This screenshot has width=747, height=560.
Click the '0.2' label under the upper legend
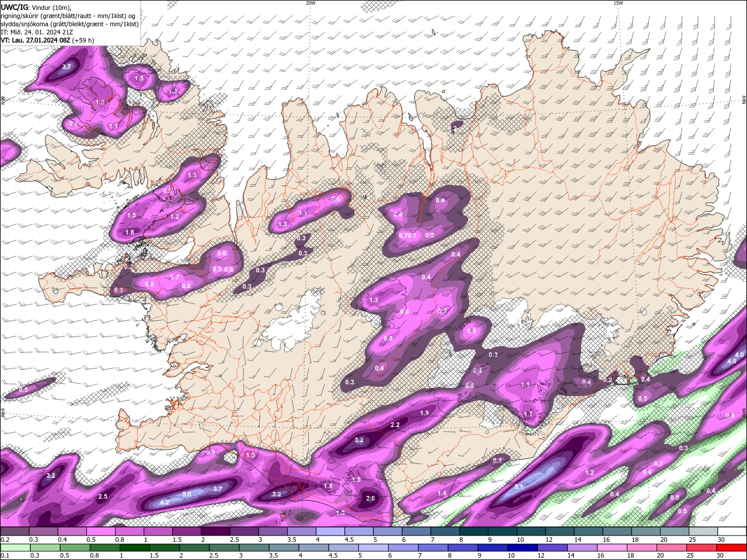(x=5, y=540)
